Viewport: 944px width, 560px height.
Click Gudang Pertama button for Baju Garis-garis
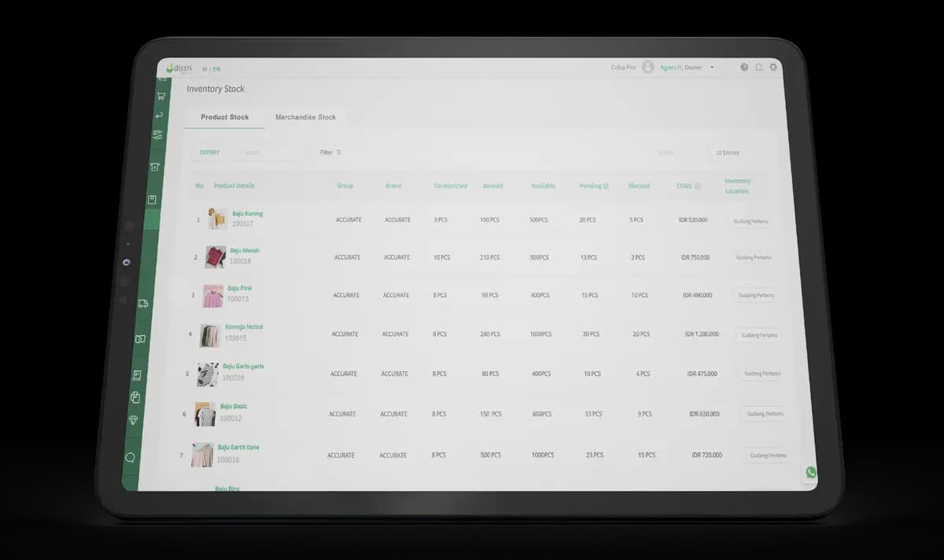762,374
